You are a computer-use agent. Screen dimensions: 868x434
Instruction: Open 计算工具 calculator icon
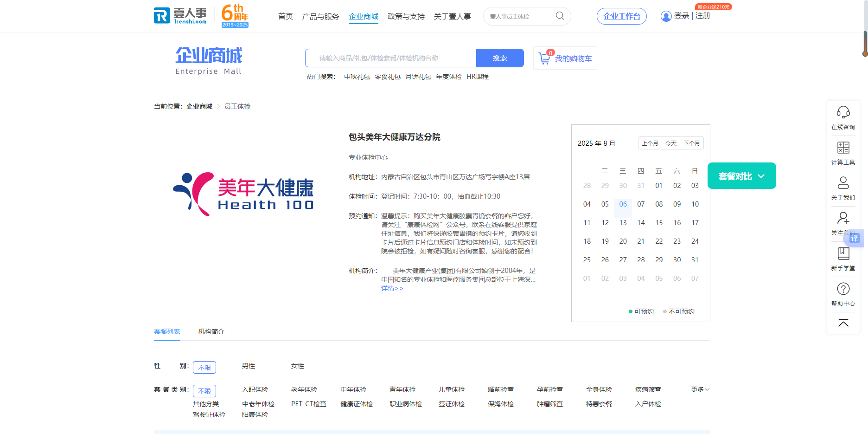(843, 148)
